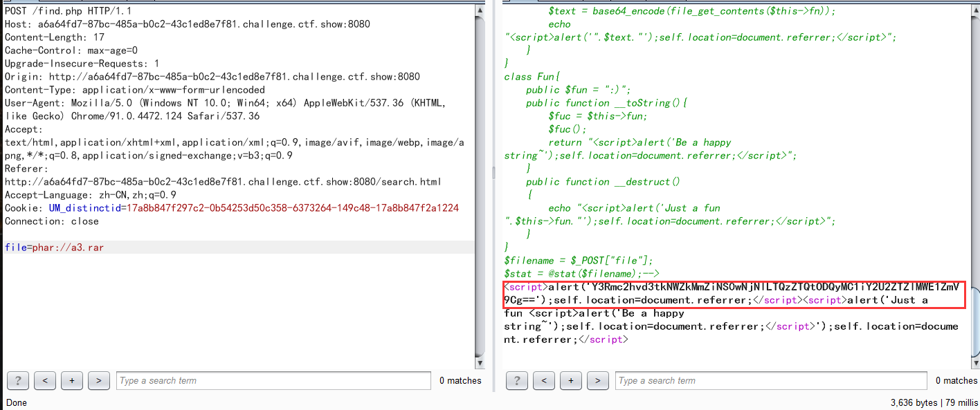Click the 'Referer:' header label line

(26, 169)
